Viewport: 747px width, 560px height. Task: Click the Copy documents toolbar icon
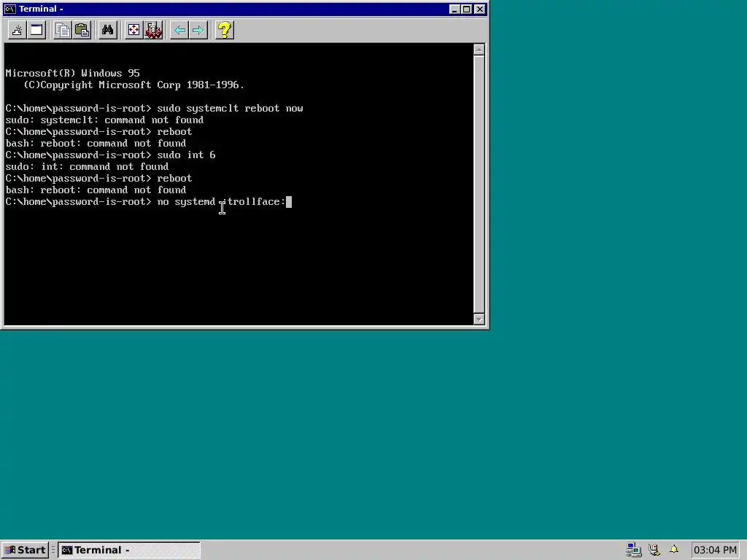coord(63,31)
